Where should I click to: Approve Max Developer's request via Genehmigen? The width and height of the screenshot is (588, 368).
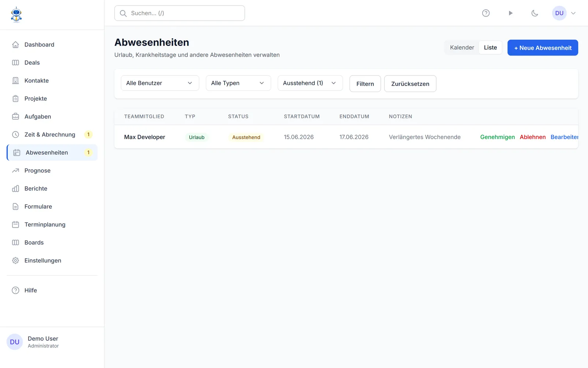pos(498,137)
